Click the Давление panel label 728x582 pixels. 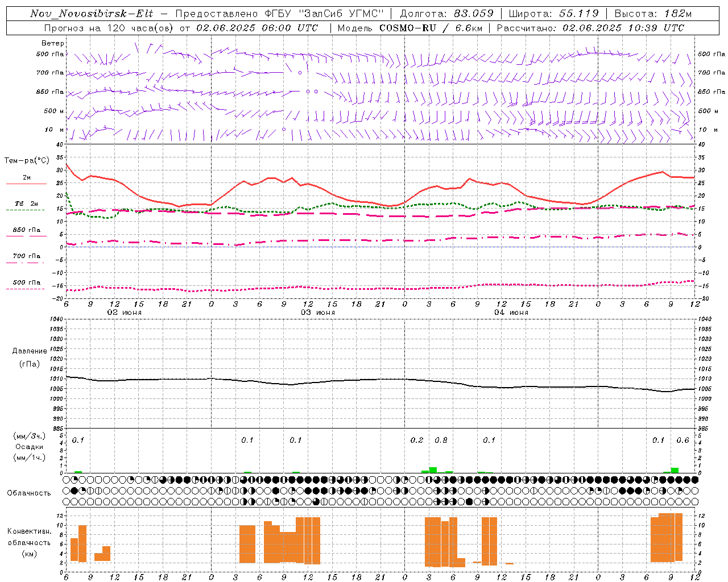30,351
